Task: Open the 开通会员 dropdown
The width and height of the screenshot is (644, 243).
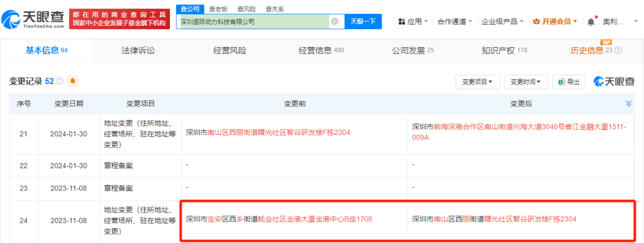Action: 555,21
